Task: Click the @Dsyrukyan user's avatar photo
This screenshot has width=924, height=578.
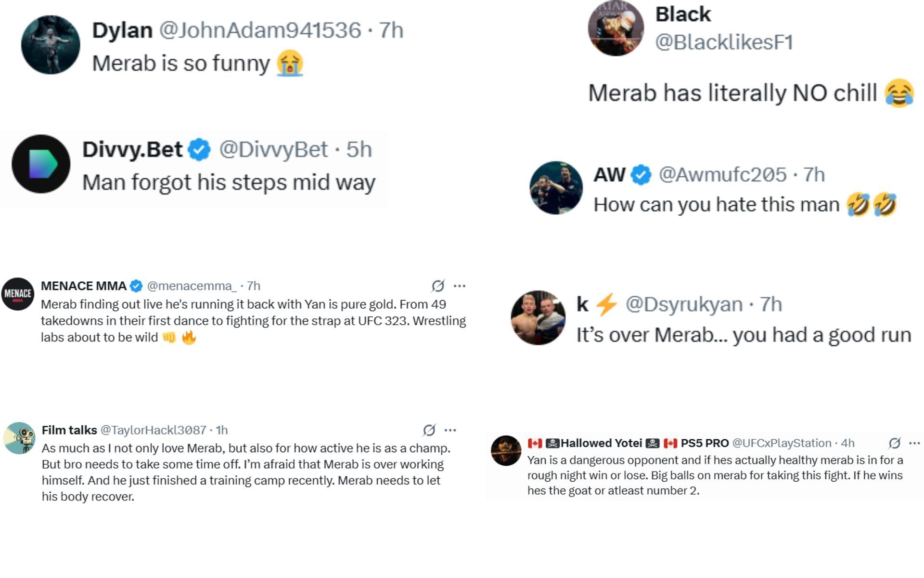Action: [538, 318]
